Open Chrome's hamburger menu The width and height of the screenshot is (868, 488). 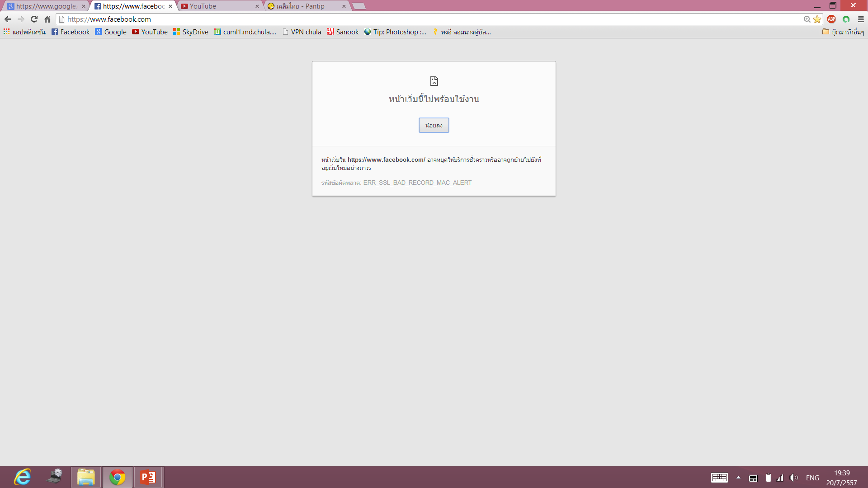861,19
